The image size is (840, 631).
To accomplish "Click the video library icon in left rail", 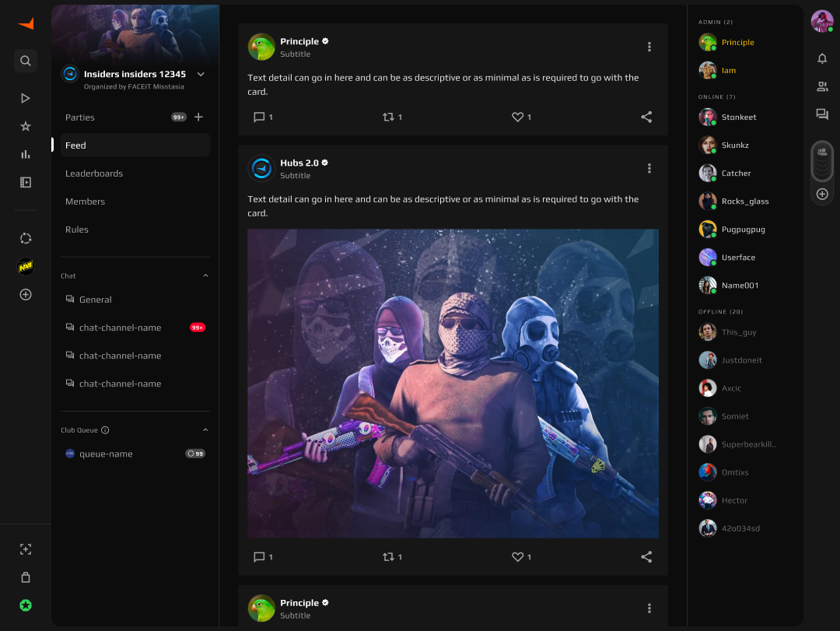I will pyautogui.click(x=25, y=182).
